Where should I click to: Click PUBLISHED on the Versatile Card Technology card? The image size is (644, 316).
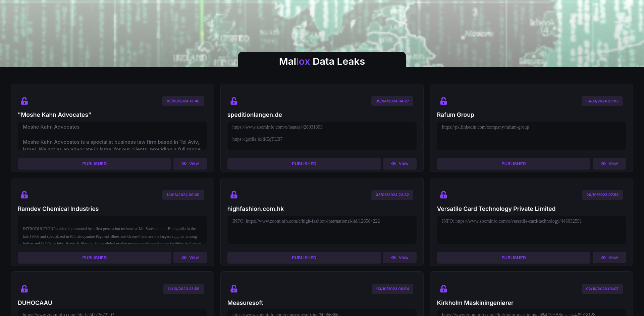[x=513, y=258]
